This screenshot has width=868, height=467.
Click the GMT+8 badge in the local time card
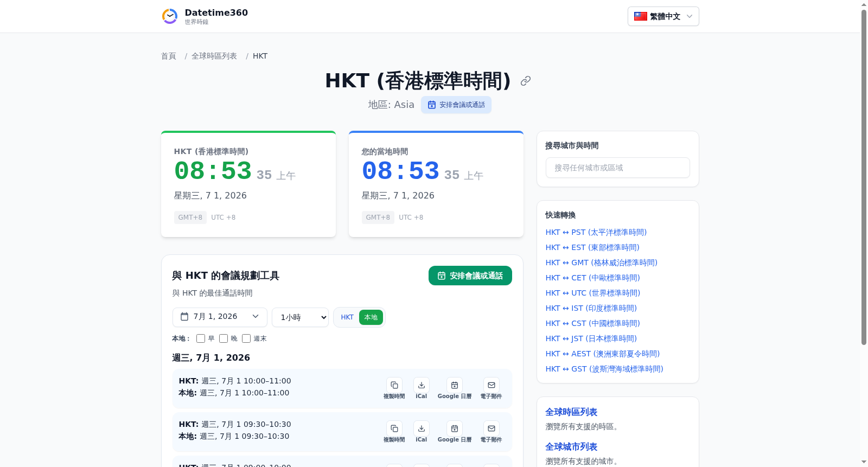(x=378, y=217)
